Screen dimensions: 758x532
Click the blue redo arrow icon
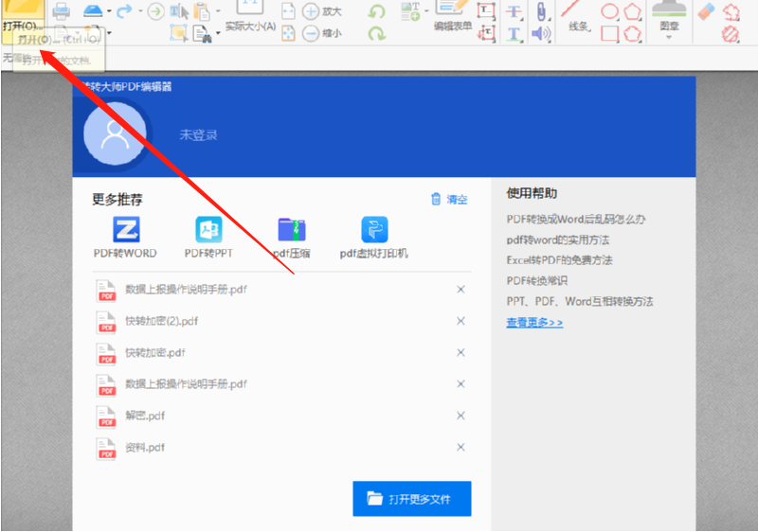124,10
